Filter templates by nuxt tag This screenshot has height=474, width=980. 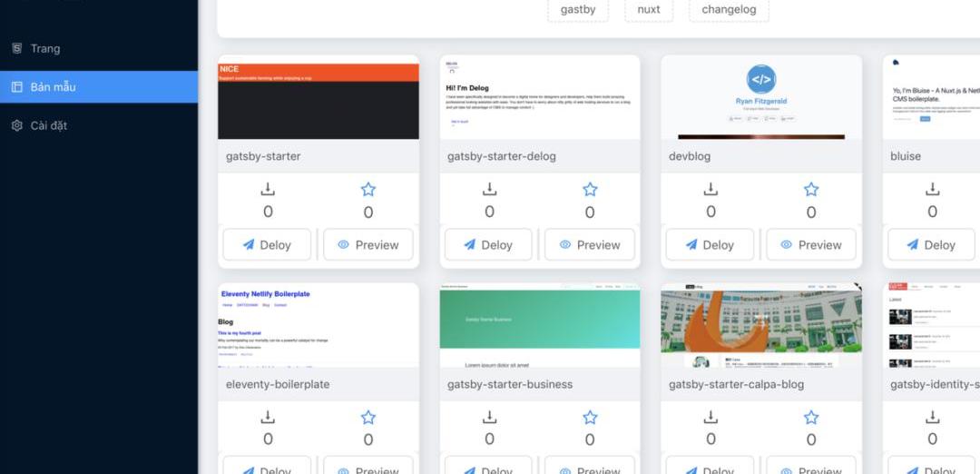tap(649, 10)
